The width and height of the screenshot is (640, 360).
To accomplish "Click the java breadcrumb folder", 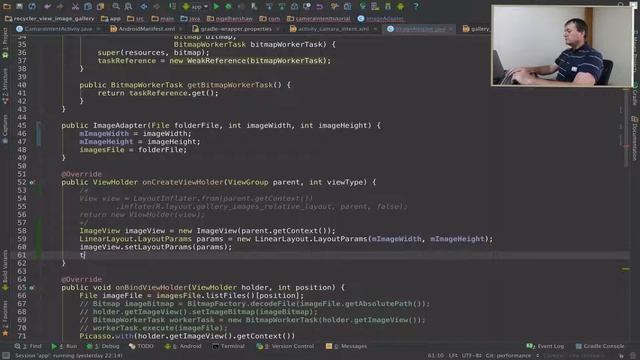I will coord(190,18).
